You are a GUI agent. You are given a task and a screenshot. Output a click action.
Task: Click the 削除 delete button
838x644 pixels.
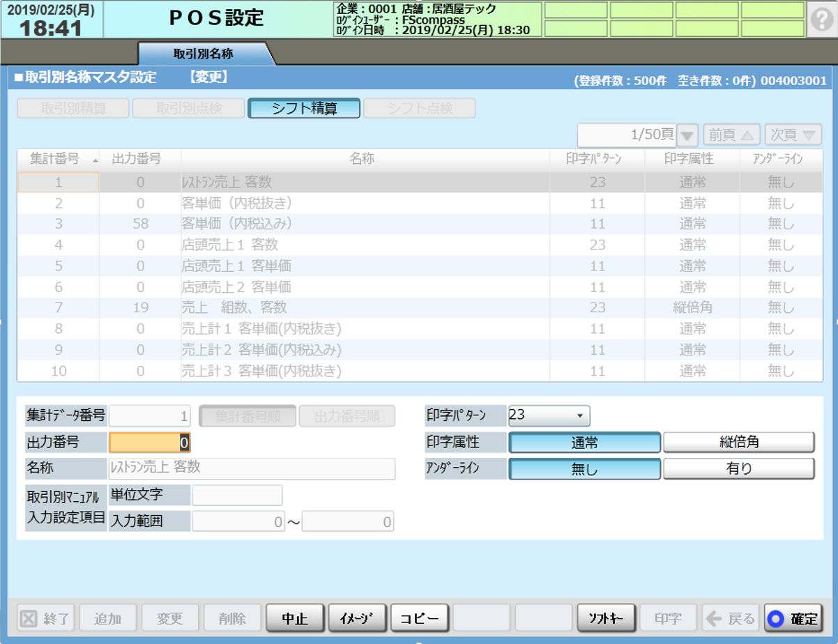pos(232,618)
